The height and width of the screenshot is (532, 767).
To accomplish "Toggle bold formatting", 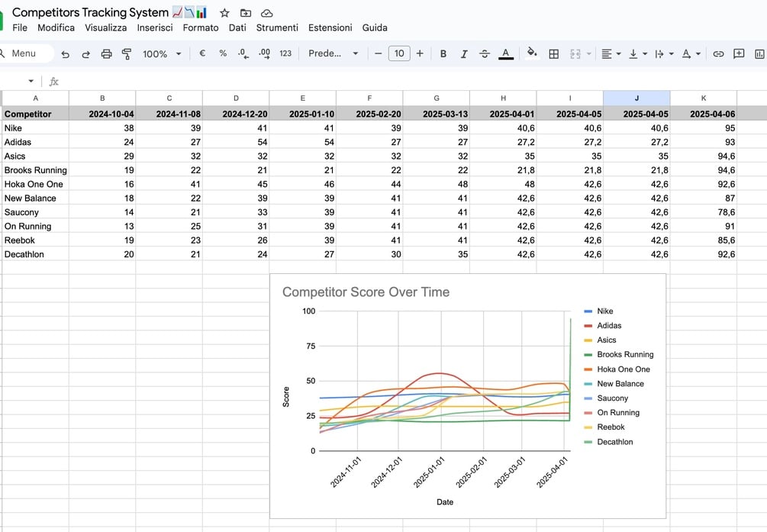I will tap(443, 54).
